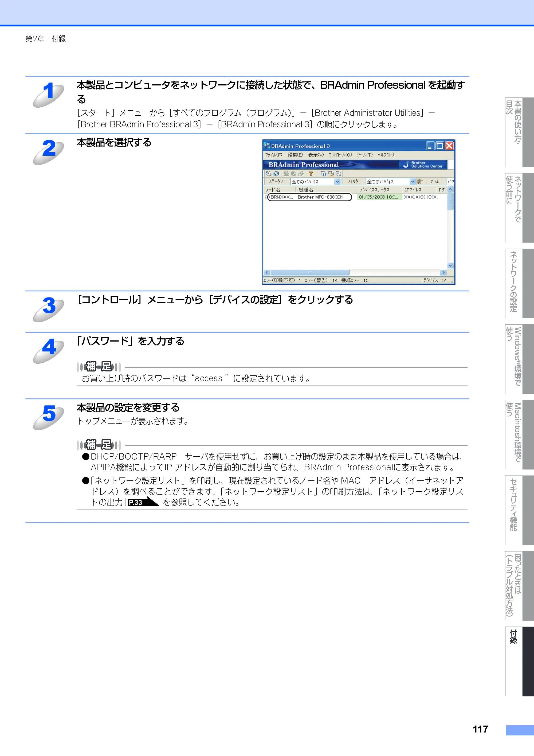Click the green 01/05/2008 status cell
The image size is (534, 756).
point(380,197)
